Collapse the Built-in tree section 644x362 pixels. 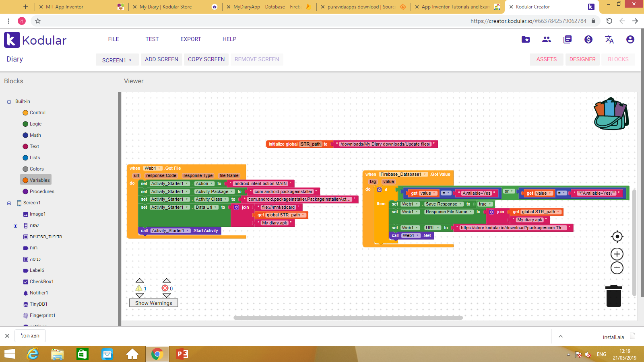pos(9,102)
